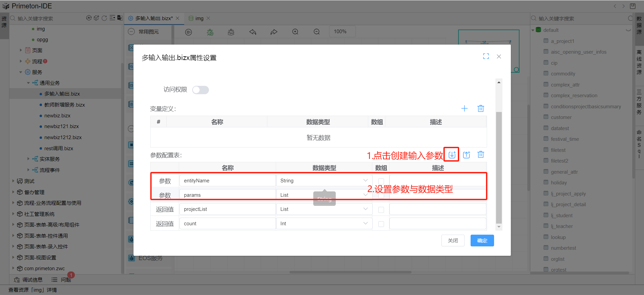
Task: Check the array box for count
Action: (x=381, y=224)
